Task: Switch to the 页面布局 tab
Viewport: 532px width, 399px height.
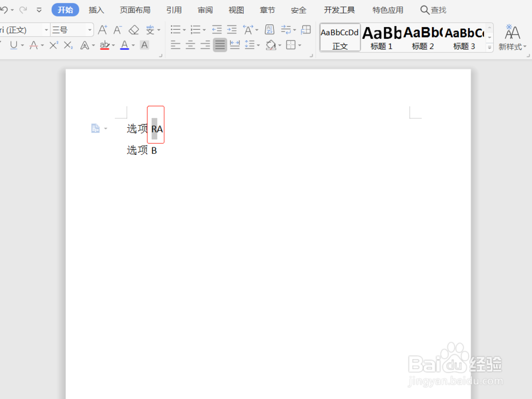Action: coord(135,10)
